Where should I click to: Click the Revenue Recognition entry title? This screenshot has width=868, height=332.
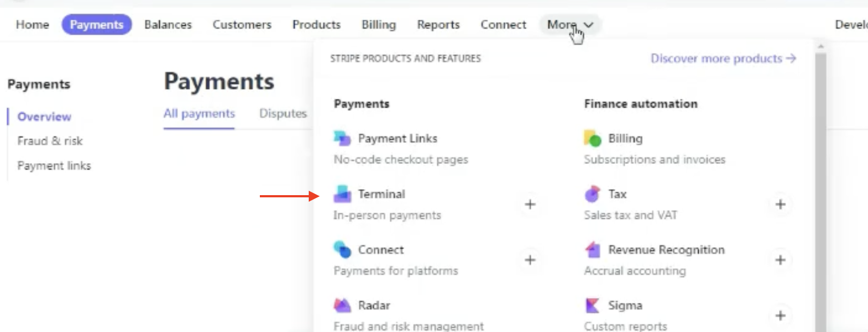[x=666, y=250]
